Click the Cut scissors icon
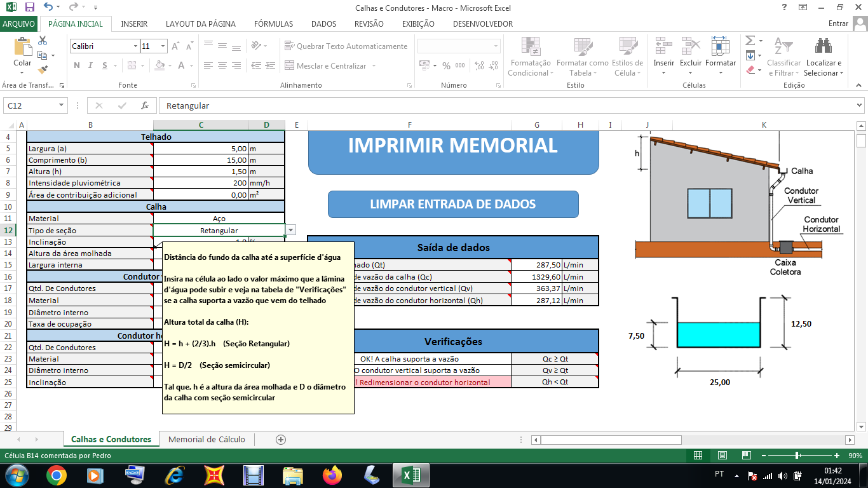The height and width of the screenshot is (488, 868). click(x=43, y=41)
